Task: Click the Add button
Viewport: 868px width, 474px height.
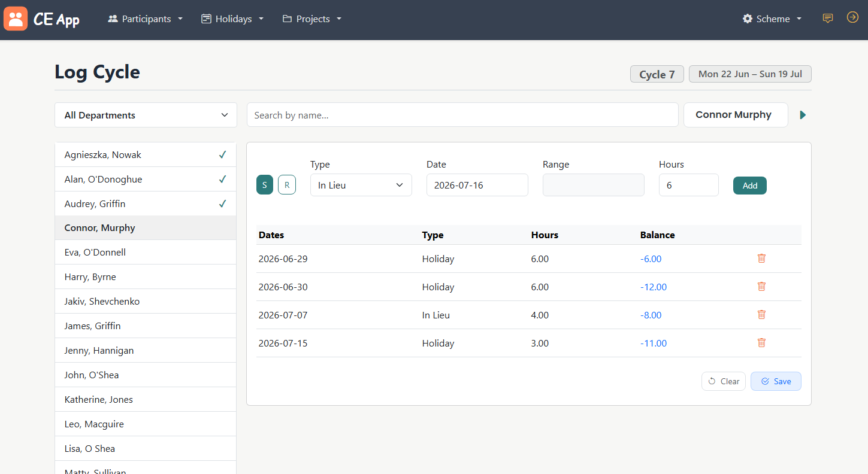Action: tap(749, 186)
